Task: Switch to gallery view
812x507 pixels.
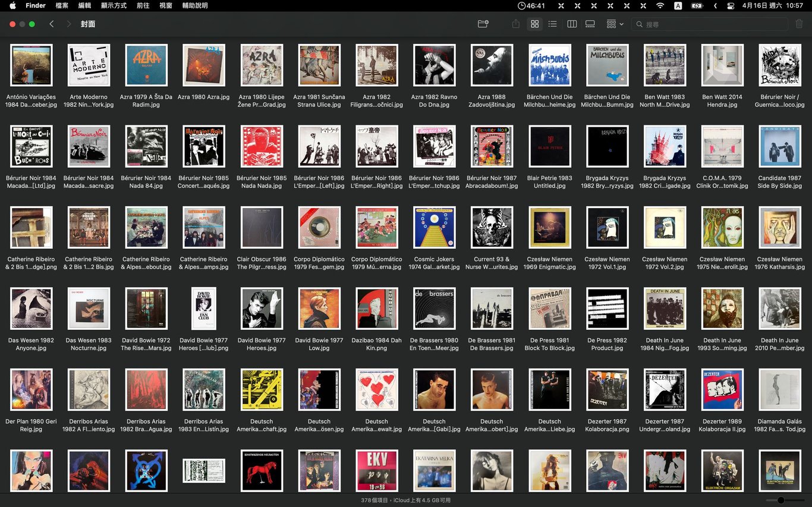Action: click(590, 24)
